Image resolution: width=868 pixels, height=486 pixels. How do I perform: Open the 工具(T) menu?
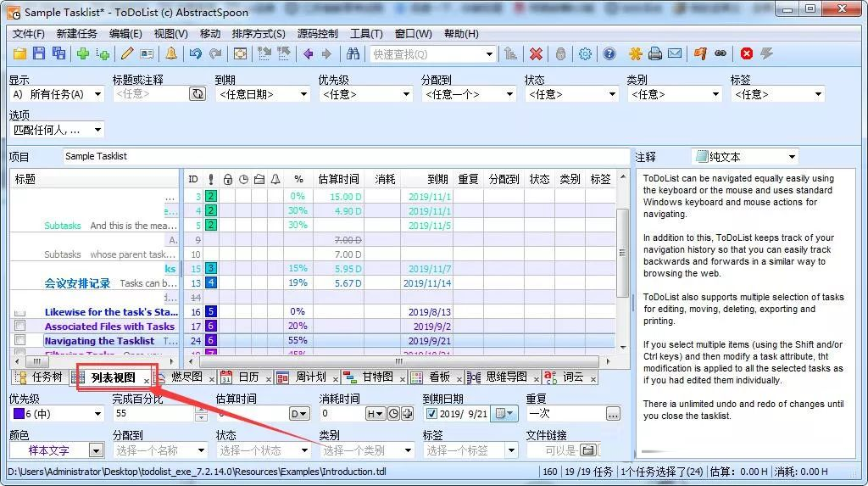pyautogui.click(x=365, y=34)
